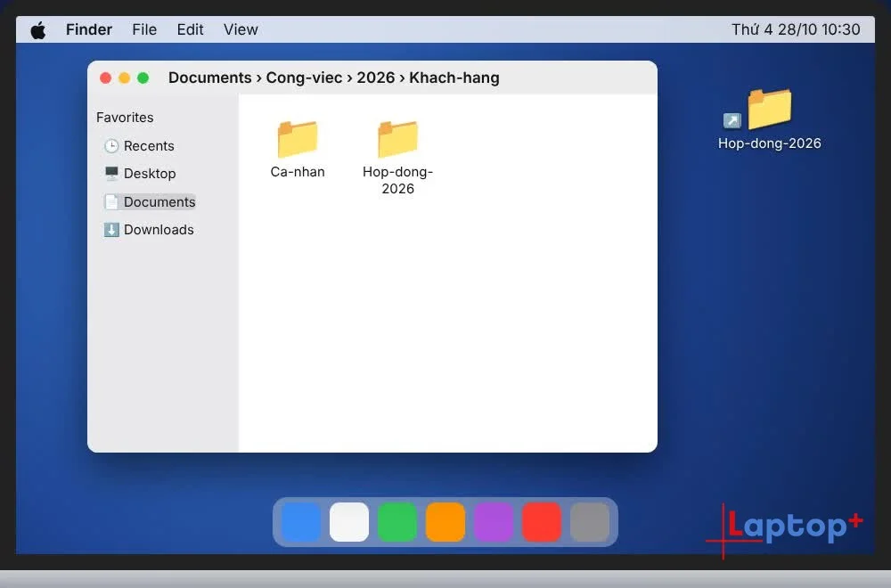Select Downloads in the sidebar
The image size is (891, 588).
tap(149, 230)
